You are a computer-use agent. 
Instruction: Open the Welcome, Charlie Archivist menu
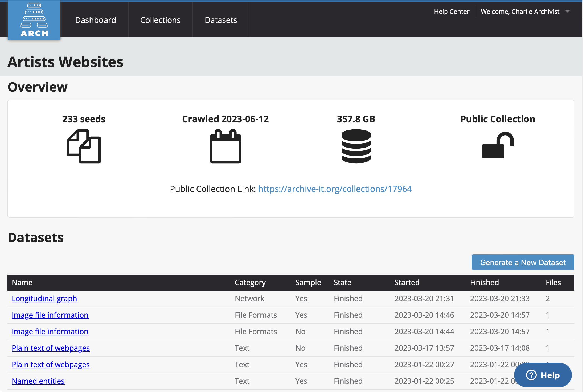[520, 11]
